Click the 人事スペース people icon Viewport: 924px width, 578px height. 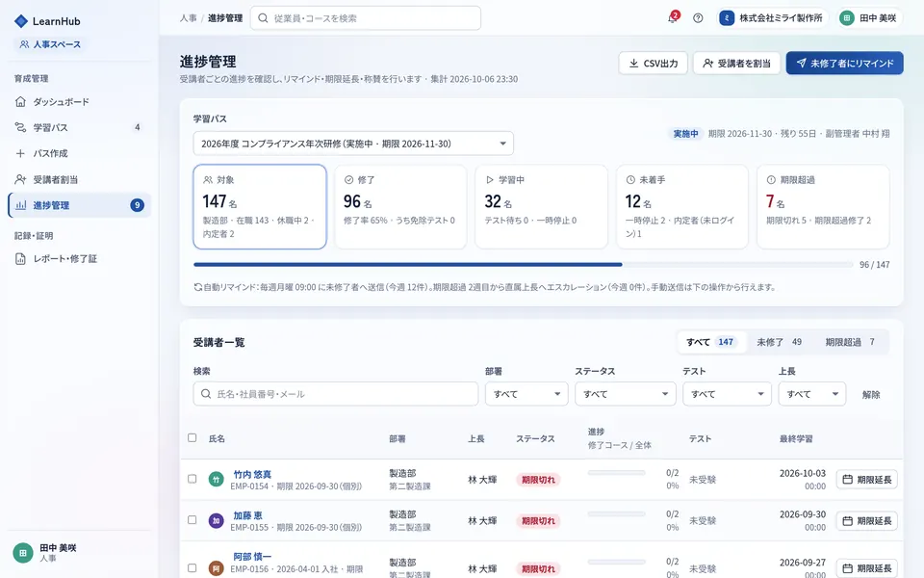(x=24, y=44)
